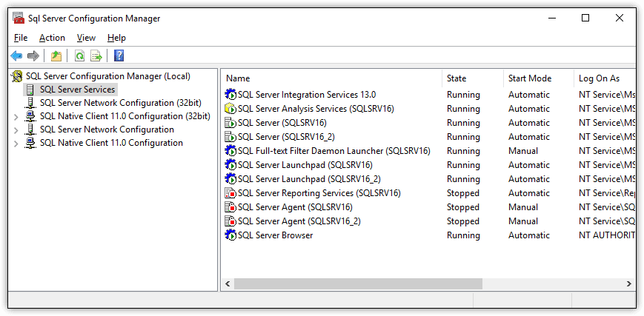The image size is (644, 316).
Task: Click Stopped state of Reporting Services row
Action: point(463,193)
